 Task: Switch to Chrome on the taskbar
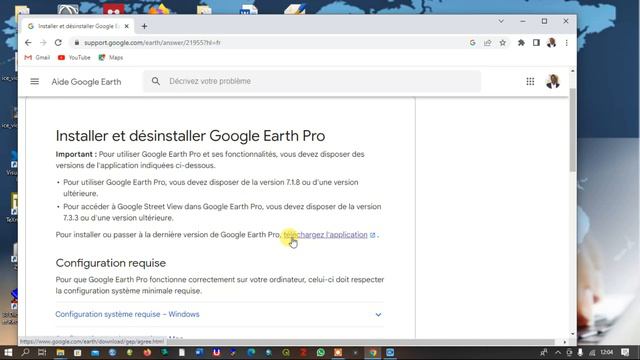[373, 352]
